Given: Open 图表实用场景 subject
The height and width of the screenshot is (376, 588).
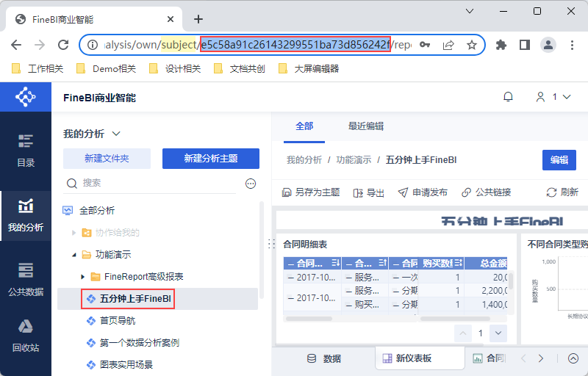Looking at the screenshot, I should (120, 365).
